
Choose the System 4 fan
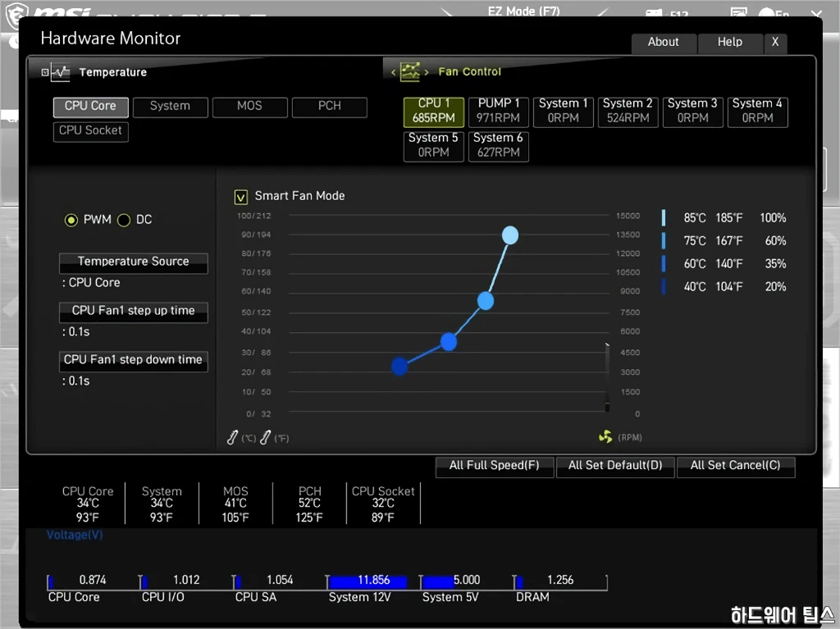[x=757, y=112]
